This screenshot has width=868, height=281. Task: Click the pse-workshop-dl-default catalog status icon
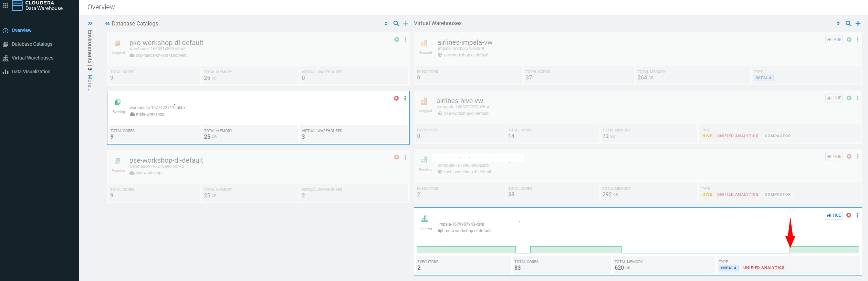[117, 161]
